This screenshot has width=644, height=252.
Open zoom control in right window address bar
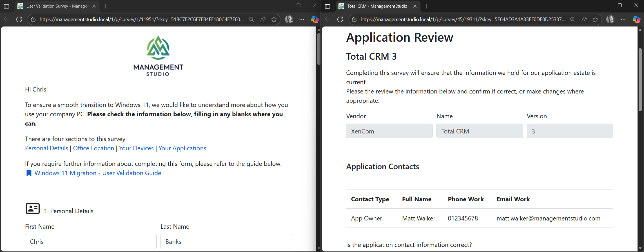click(572, 19)
